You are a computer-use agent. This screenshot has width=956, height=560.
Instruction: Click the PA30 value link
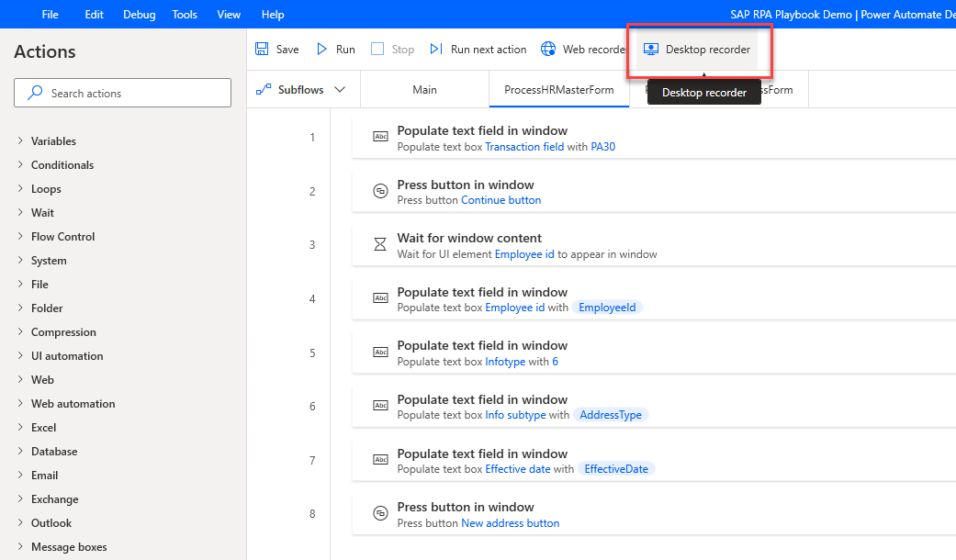tap(603, 146)
